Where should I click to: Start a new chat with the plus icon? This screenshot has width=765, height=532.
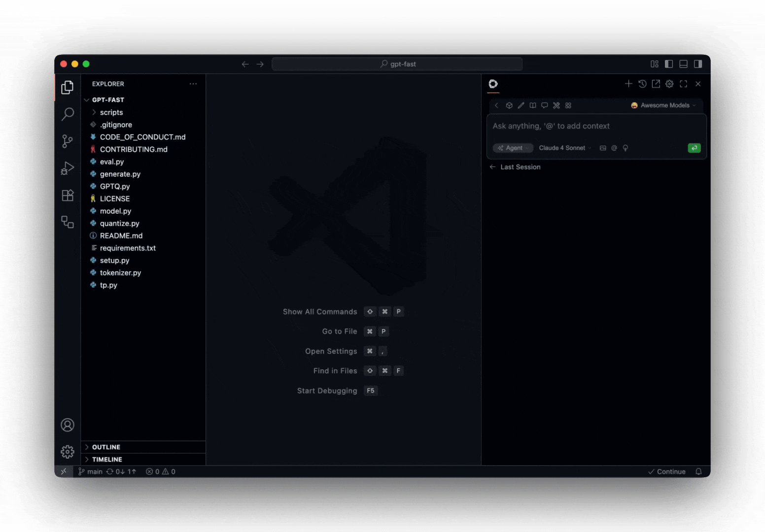[x=628, y=84]
